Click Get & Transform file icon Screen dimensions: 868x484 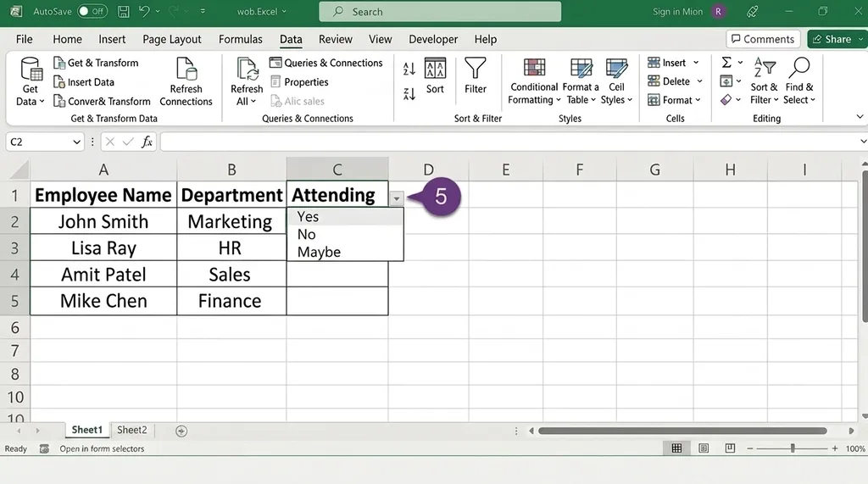point(59,63)
